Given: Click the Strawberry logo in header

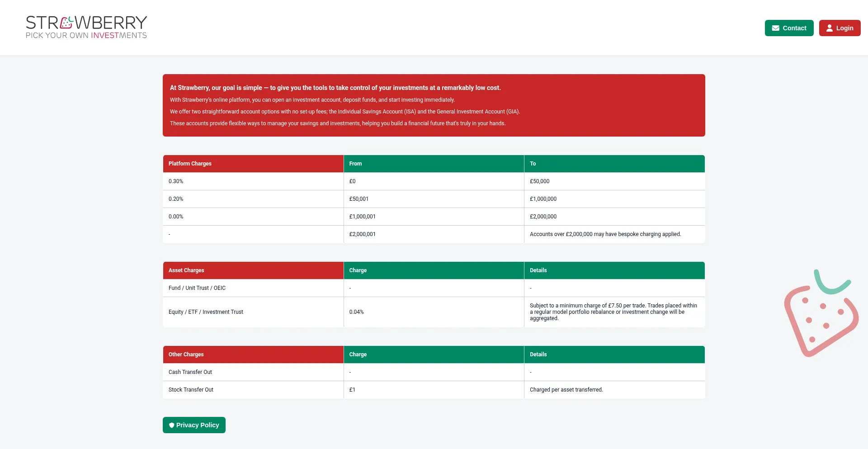Looking at the screenshot, I should pos(86,28).
